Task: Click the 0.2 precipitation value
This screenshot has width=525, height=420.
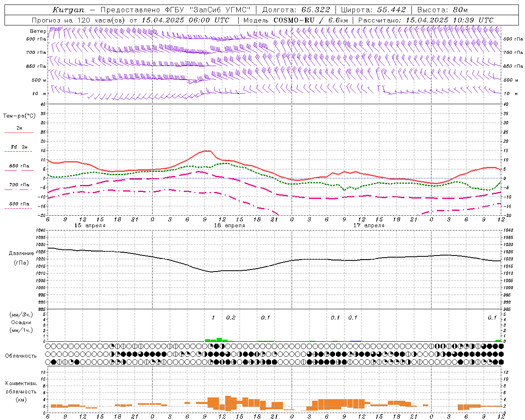Action: 231,317
